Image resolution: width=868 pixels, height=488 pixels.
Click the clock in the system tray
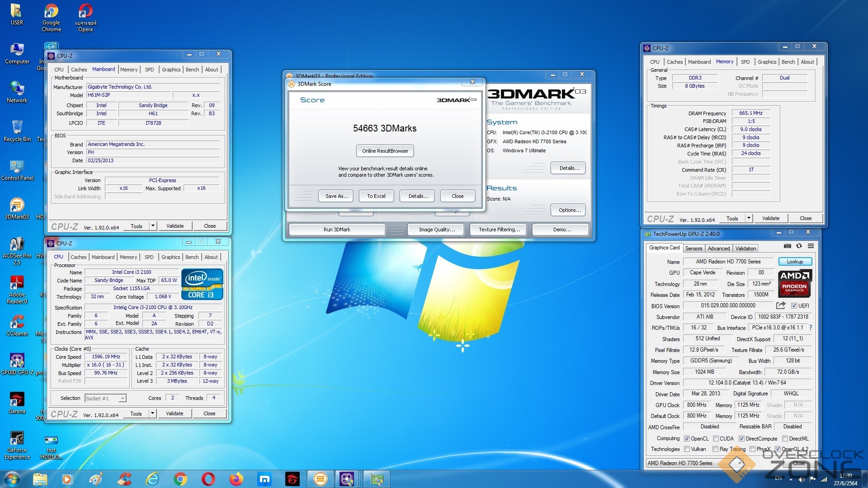tap(845, 479)
